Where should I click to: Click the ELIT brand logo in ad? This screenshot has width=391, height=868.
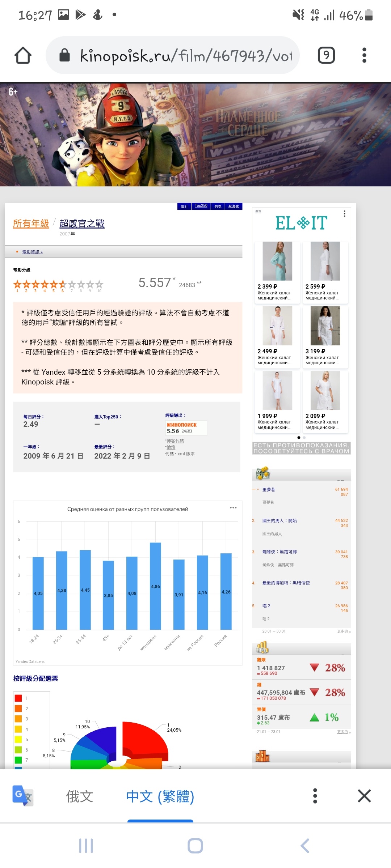pos(301,223)
